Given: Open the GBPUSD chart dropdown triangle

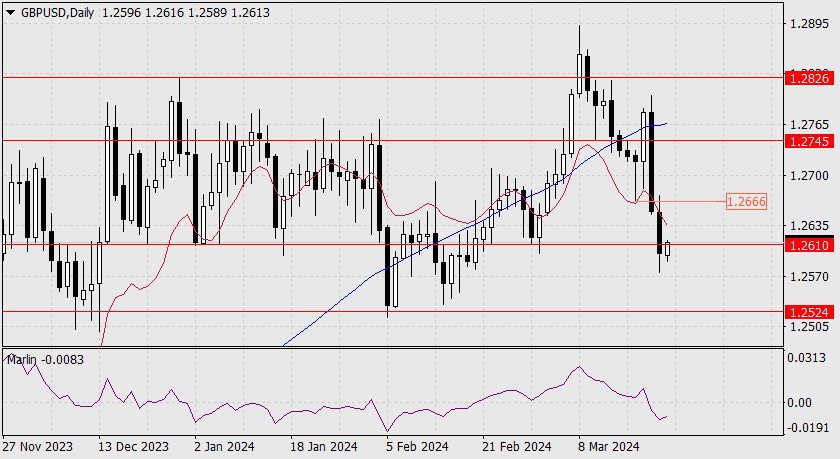Looking at the screenshot, I should pos(10,13).
